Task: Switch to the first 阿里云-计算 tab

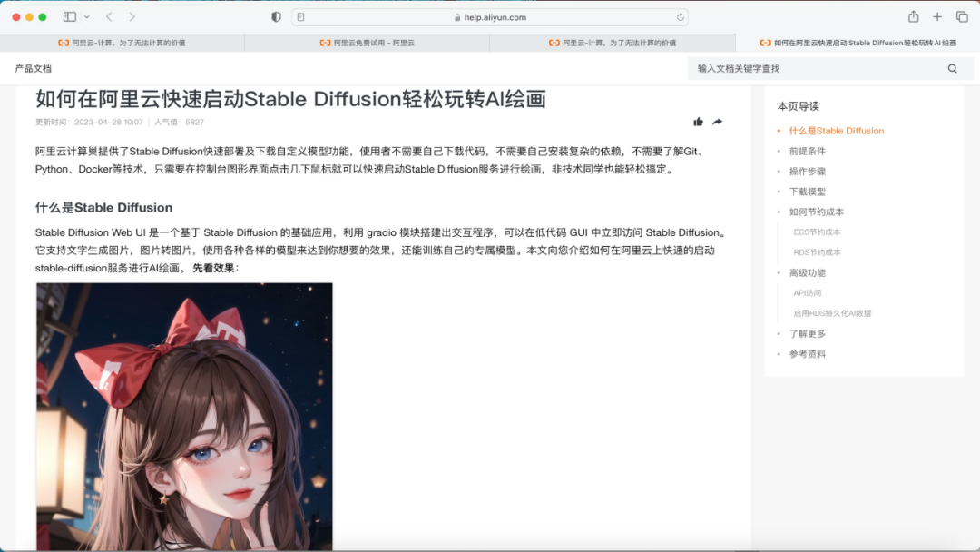Action: (122, 43)
